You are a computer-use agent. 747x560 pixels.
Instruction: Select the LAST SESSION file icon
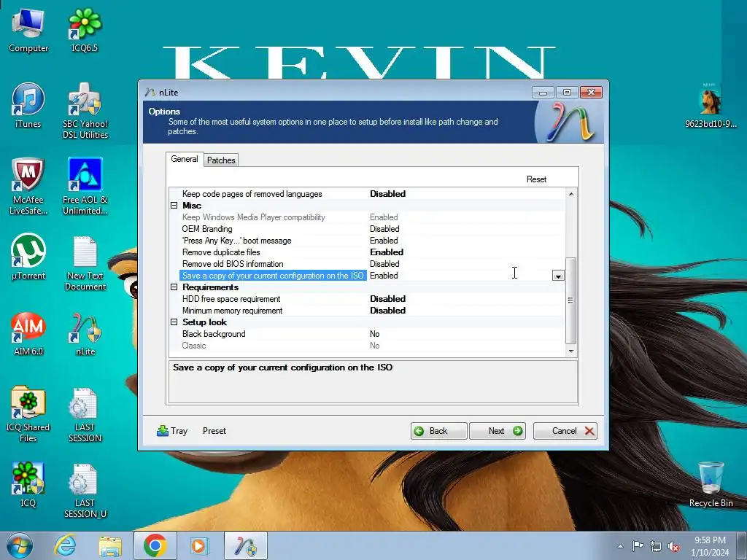click(x=85, y=414)
